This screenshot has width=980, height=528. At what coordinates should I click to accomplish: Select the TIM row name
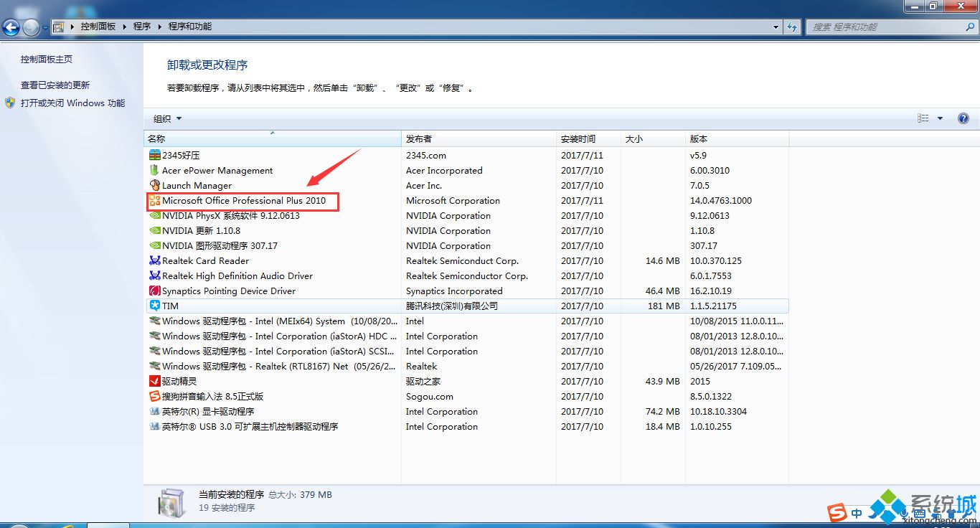[x=170, y=306]
